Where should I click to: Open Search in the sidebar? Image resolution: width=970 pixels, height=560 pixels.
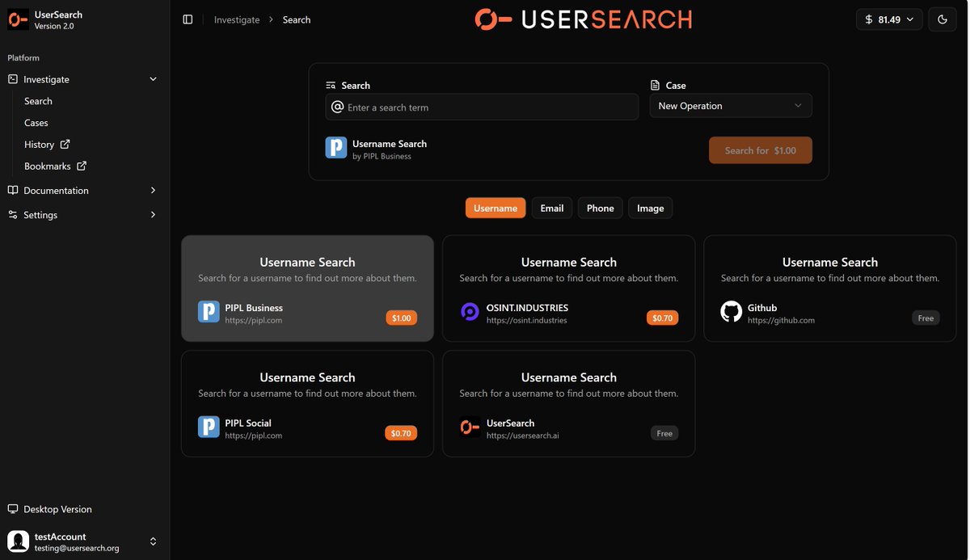[38, 101]
